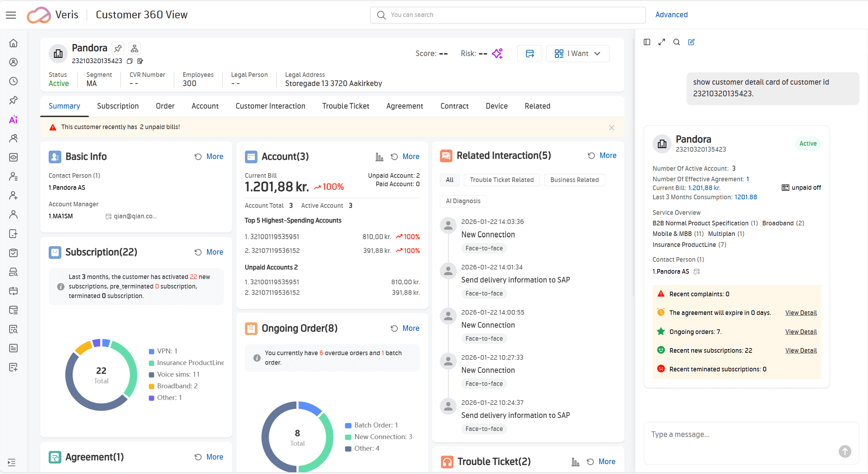Click More in the Basic Info card
This screenshot has height=474, width=868.
(214, 157)
